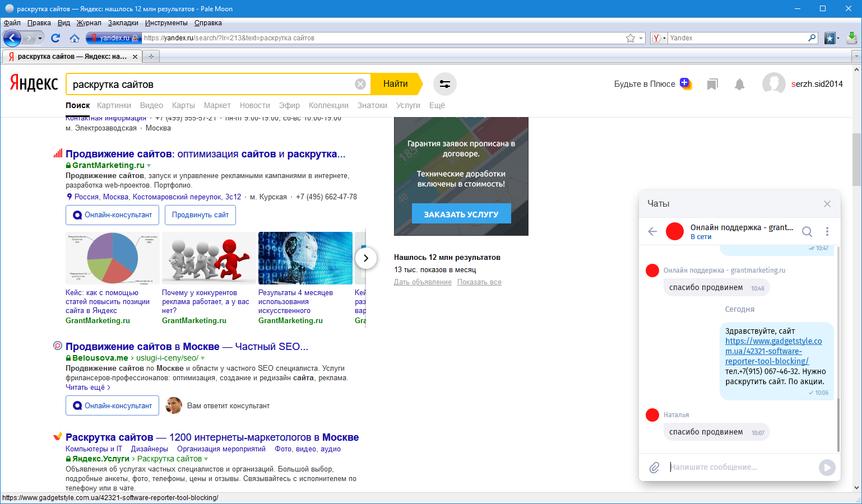Viewport: 862px width, 504px height.
Task: Open the Файл menu
Action: pos(12,23)
